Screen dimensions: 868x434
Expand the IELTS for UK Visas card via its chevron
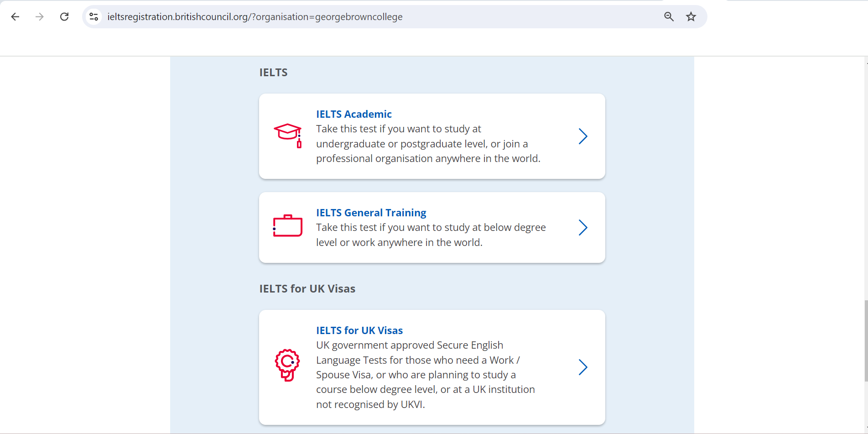(583, 367)
